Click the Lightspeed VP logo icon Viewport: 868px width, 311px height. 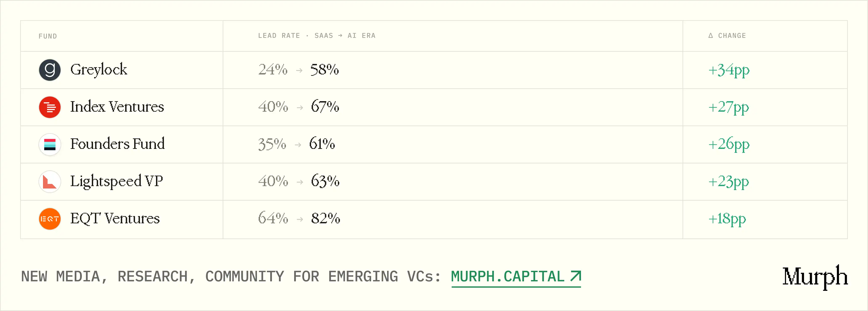tap(50, 182)
